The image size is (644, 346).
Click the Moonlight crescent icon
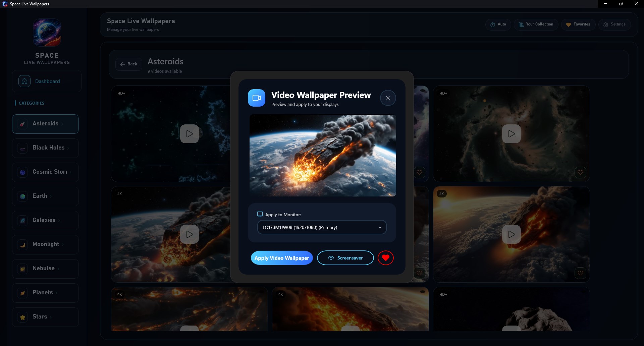point(22,245)
